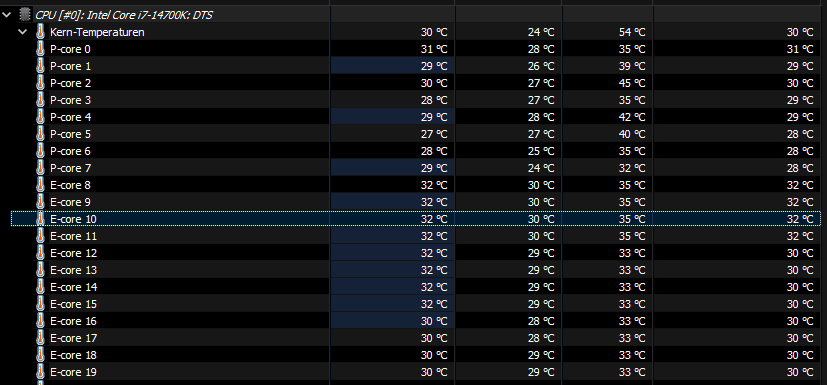
Task: Click P-core 7 minimum value 24 °C
Action: pos(541,168)
